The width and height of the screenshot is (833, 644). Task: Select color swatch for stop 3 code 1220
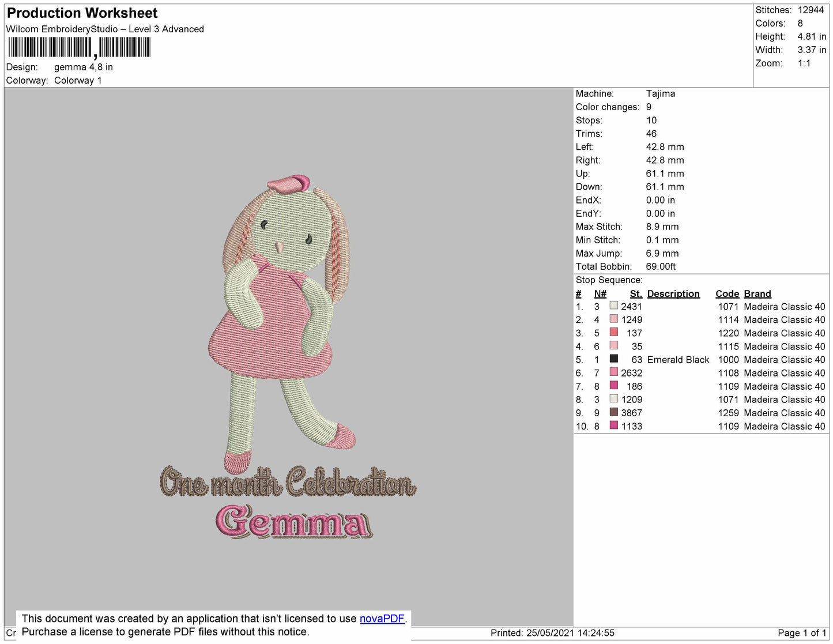pyautogui.click(x=614, y=332)
